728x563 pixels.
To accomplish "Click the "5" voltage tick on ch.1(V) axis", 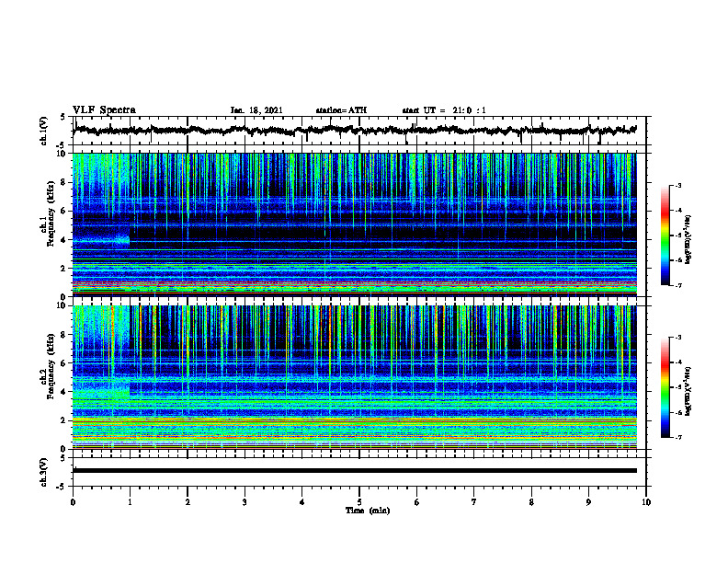I will 63,118.
